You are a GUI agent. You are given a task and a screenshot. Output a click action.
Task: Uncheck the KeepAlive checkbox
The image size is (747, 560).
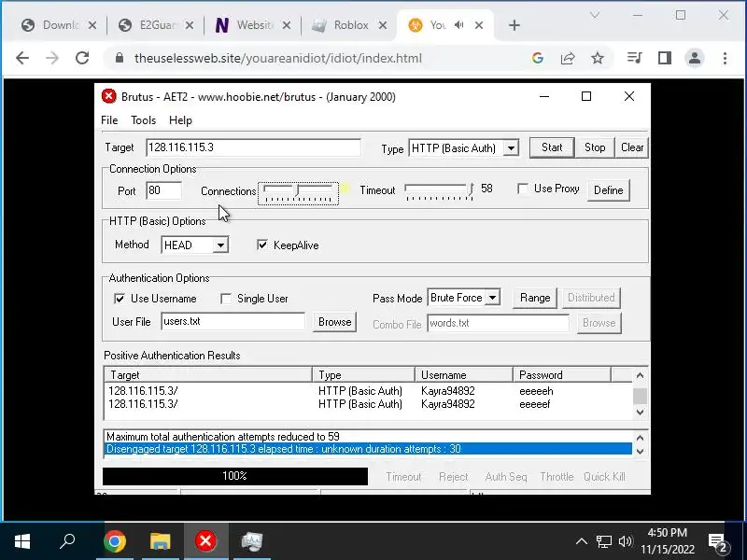(x=262, y=245)
